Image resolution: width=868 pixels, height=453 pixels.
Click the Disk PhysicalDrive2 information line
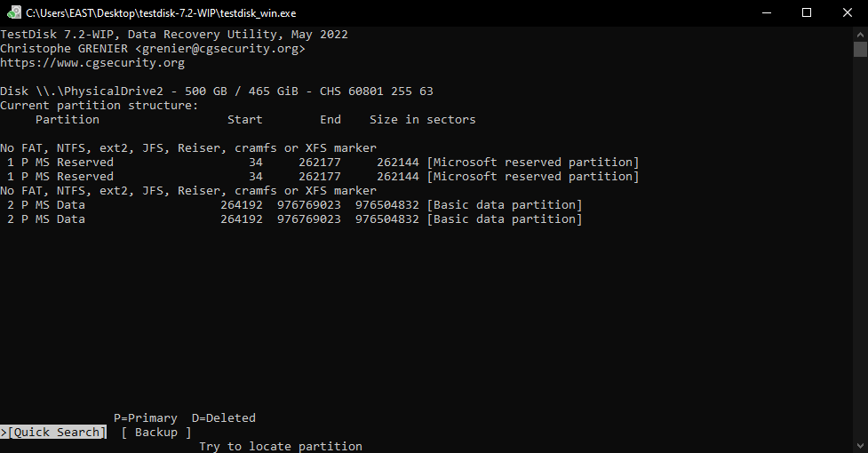click(x=217, y=91)
